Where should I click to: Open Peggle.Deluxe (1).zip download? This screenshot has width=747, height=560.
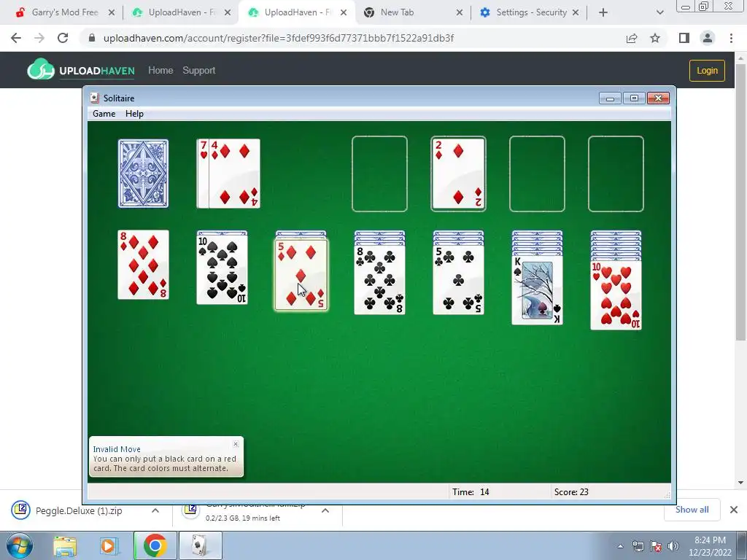click(79, 510)
